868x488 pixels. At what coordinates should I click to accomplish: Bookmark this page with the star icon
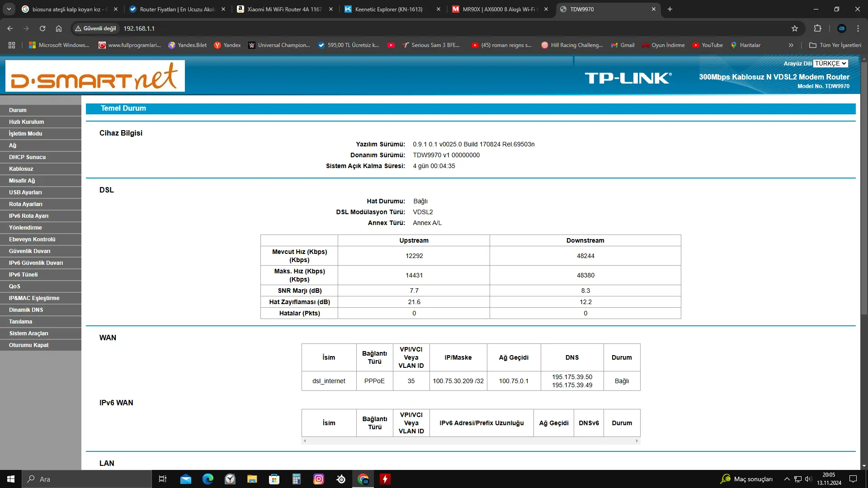click(x=795, y=28)
